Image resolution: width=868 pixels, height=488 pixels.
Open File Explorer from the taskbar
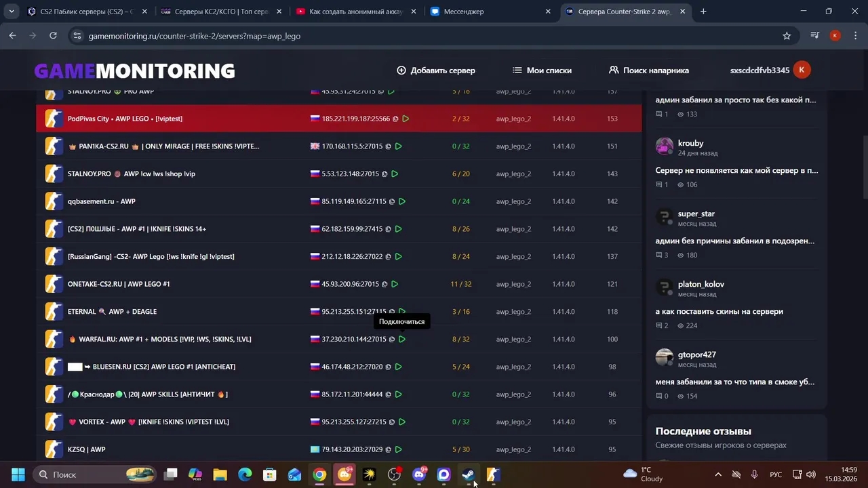click(x=220, y=474)
